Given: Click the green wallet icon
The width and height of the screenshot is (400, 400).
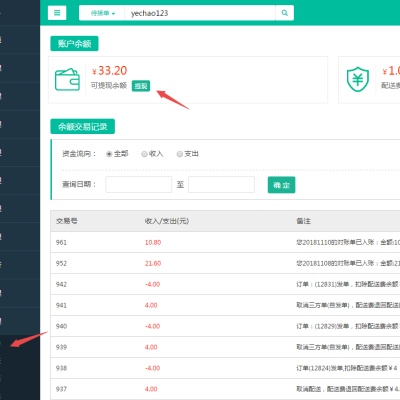Looking at the screenshot, I should pos(67,80).
